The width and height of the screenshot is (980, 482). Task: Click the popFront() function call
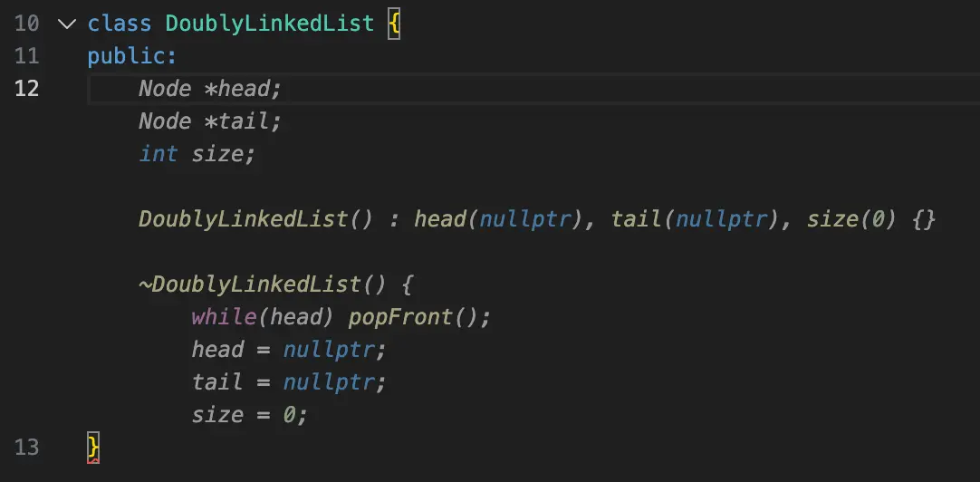pos(413,317)
